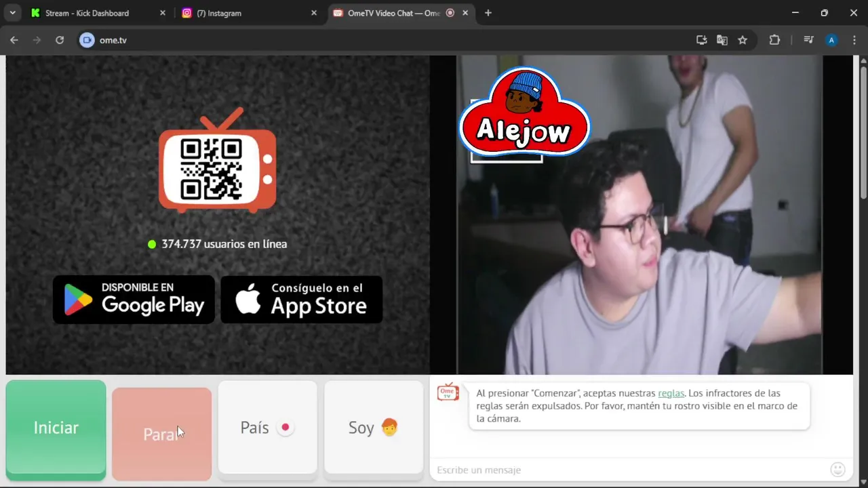Viewport: 868px width, 488px height.
Task: Click the translate page icon
Action: (x=722, y=40)
